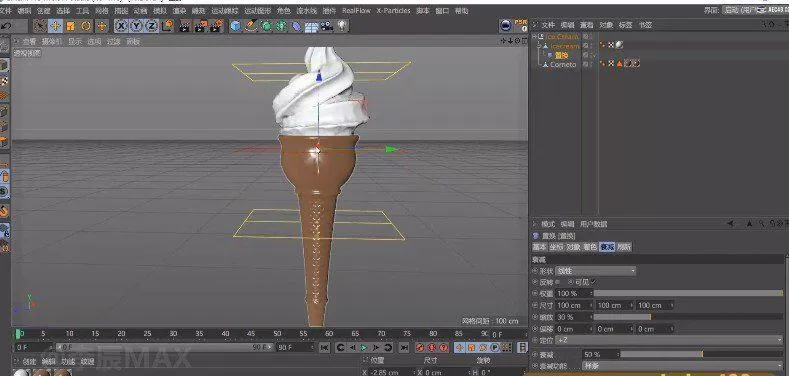Screen dimensions: 789x376
Task: Select the Corneto object
Action: tap(563, 64)
